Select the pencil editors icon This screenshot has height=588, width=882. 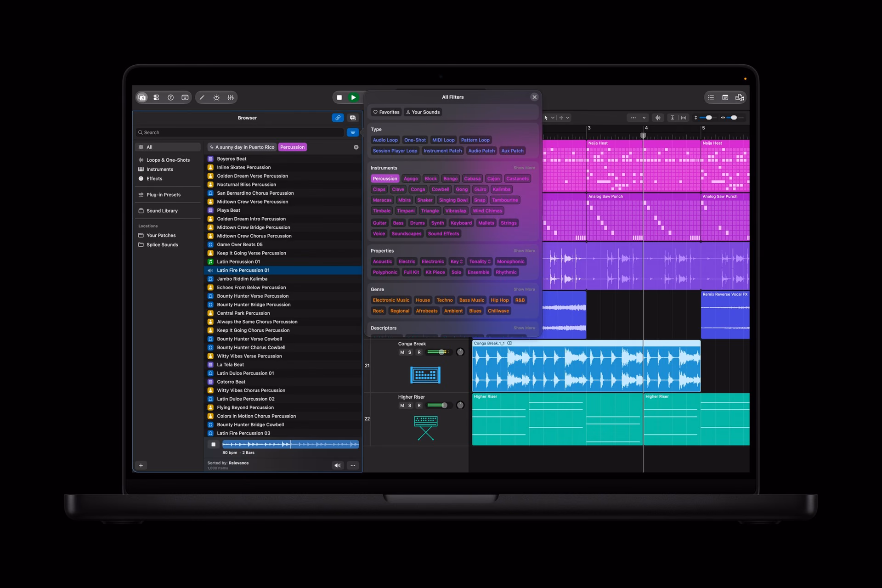(202, 97)
